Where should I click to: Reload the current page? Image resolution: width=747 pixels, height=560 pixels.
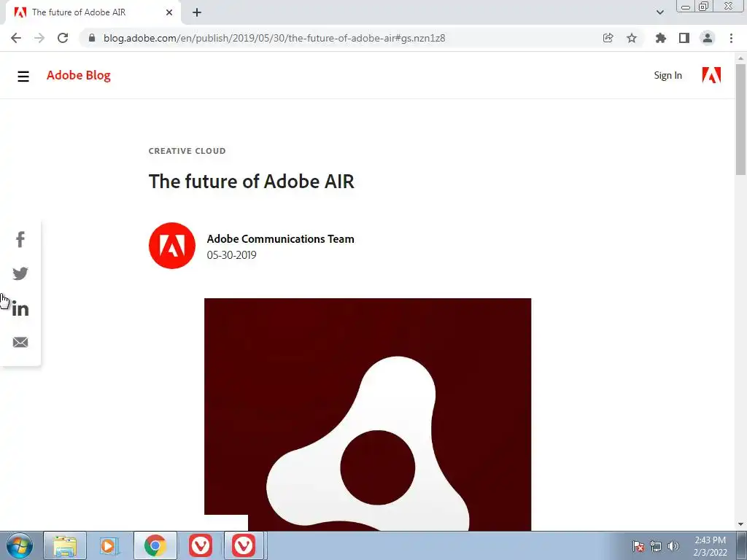pyautogui.click(x=63, y=38)
